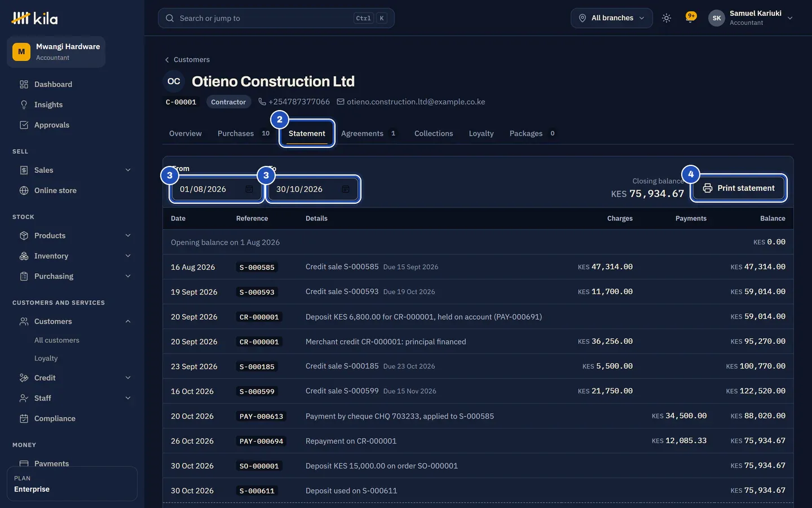812x508 pixels.
Task: Click reference S-000611
Action: tap(257, 491)
